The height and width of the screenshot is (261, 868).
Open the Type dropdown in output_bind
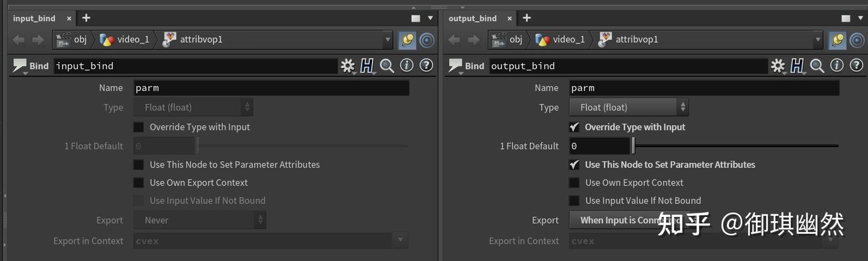(x=628, y=107)
